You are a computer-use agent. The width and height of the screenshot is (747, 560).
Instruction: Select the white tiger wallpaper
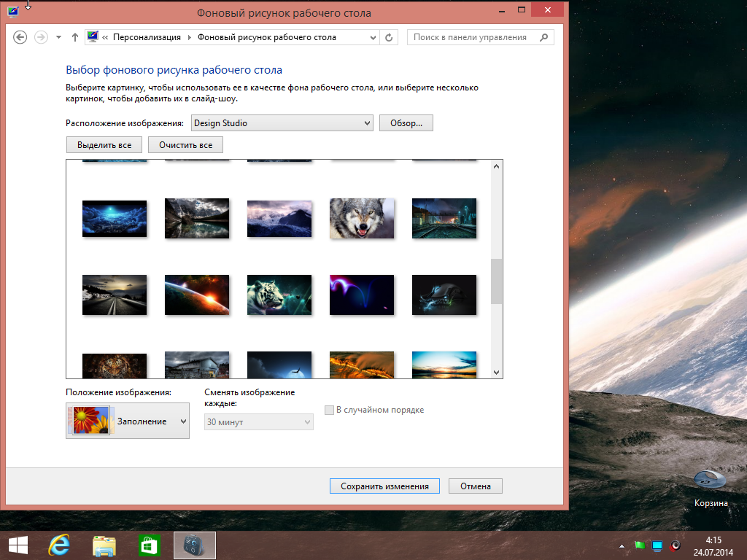click(x=279, y=295)
